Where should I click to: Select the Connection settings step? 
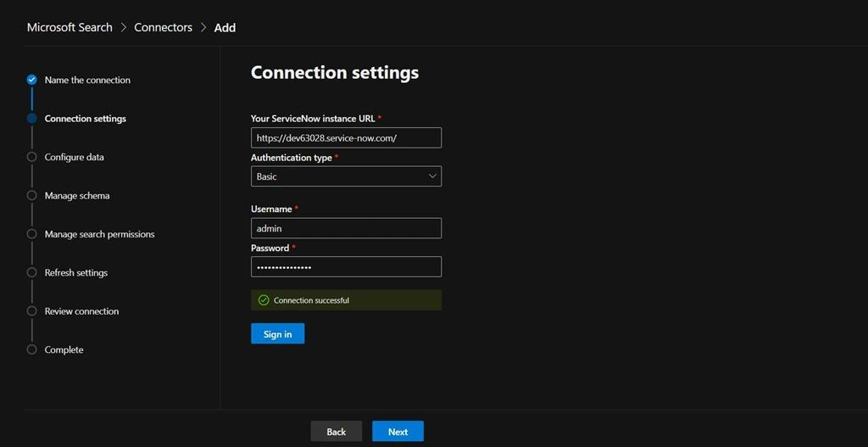(86, 119)
